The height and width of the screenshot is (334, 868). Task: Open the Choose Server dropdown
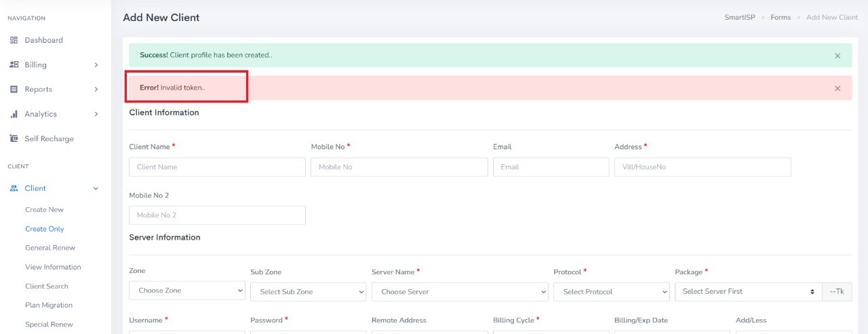pos(460,292)
